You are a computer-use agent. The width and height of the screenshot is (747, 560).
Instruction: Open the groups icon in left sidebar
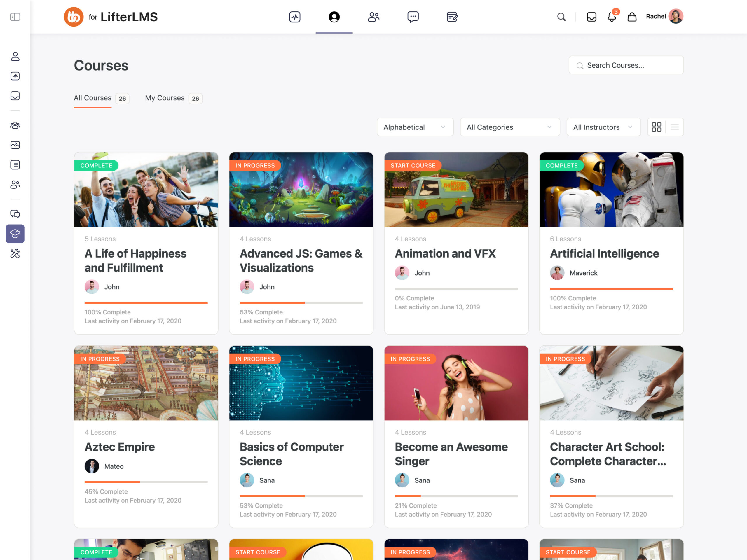[x=15, y=125]
